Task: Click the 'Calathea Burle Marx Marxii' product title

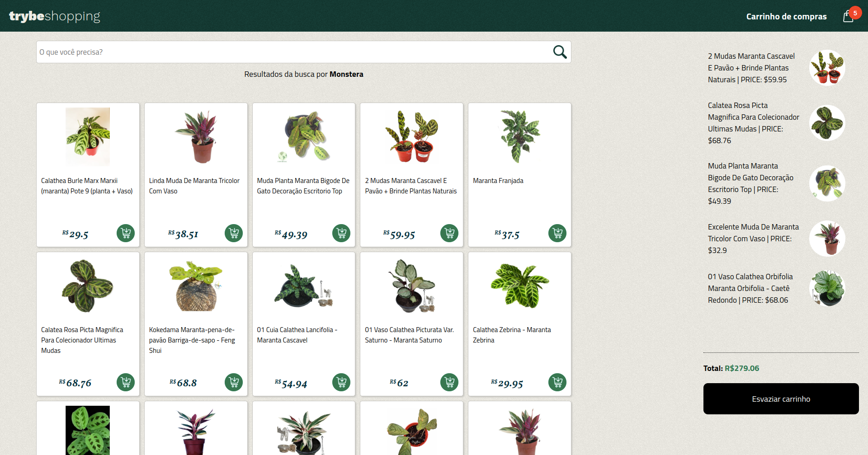Action: click(x=87, y=186)
